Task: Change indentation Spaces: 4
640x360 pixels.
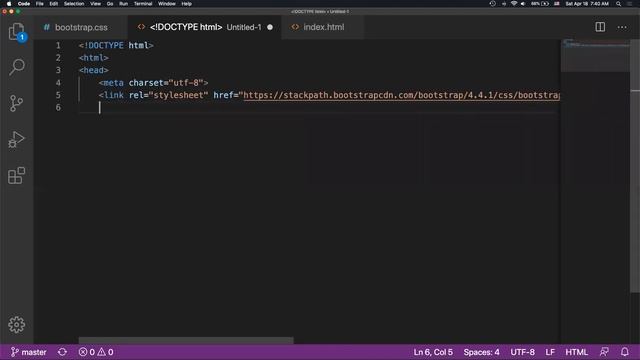Action: [x=481, y=352]
